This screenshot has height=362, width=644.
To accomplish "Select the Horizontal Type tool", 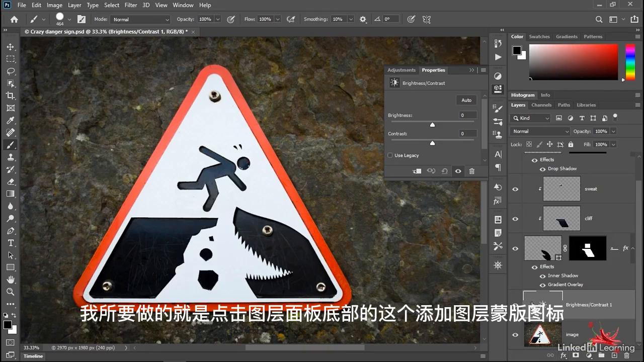I will click(11, 243).
